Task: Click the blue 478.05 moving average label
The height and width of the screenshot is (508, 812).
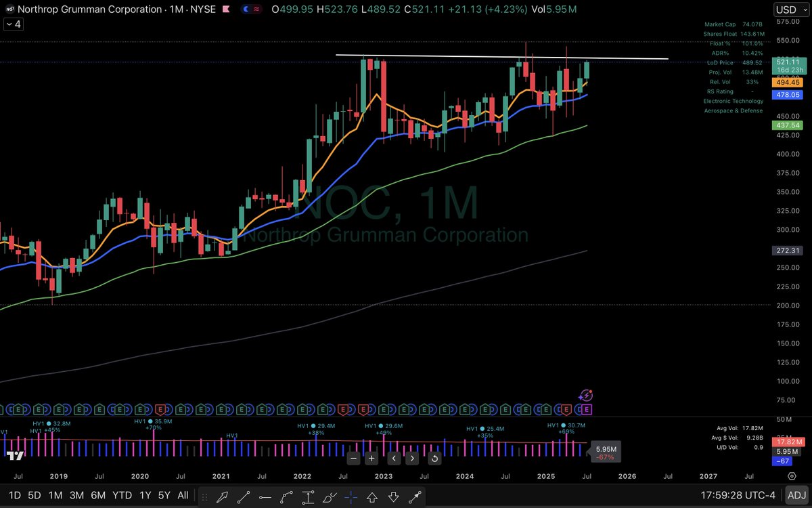Action: coord(788,96)
